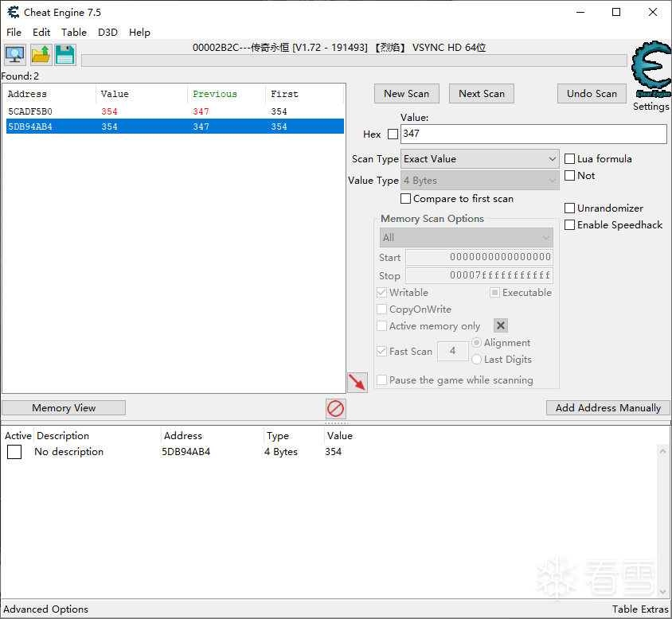This screenshot has height=619, width=672.
Task: Open the Help menu
Action: (139, 33)
